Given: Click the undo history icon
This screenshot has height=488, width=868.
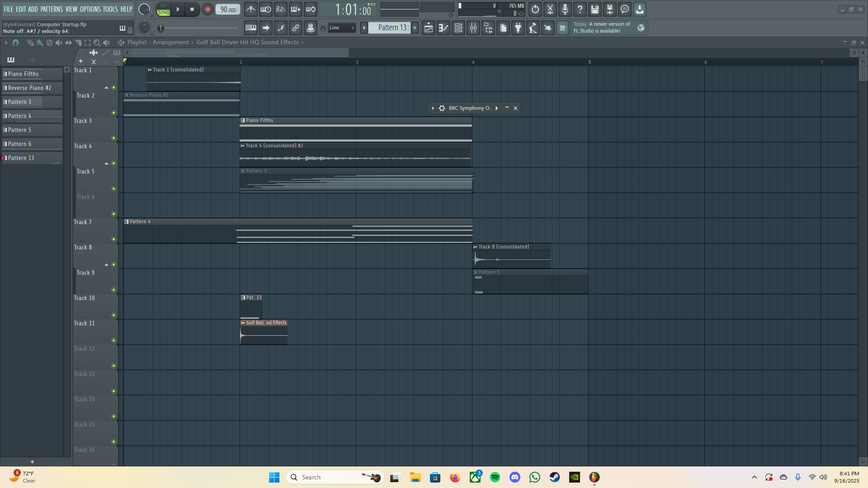Looking at the screenshot, I should click(535, 9).
